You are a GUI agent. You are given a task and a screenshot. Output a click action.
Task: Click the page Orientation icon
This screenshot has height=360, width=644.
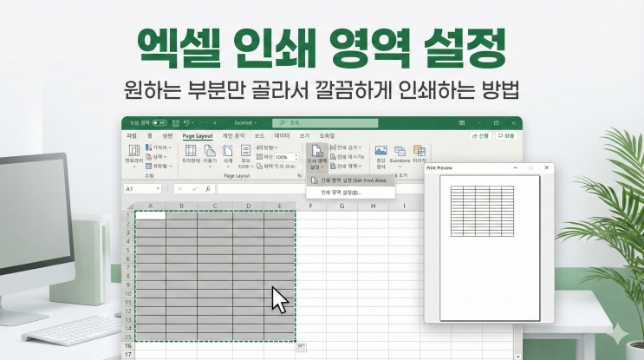[210, 150]
